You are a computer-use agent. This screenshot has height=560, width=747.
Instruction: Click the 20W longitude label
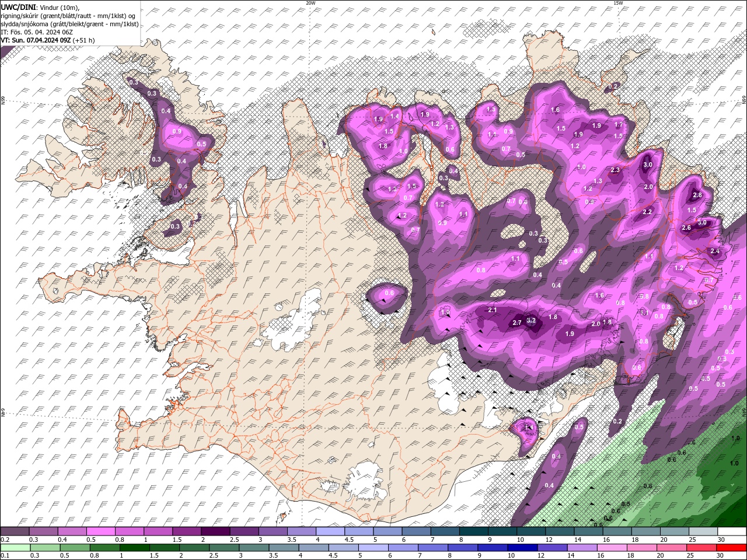[x=310, y=3]
